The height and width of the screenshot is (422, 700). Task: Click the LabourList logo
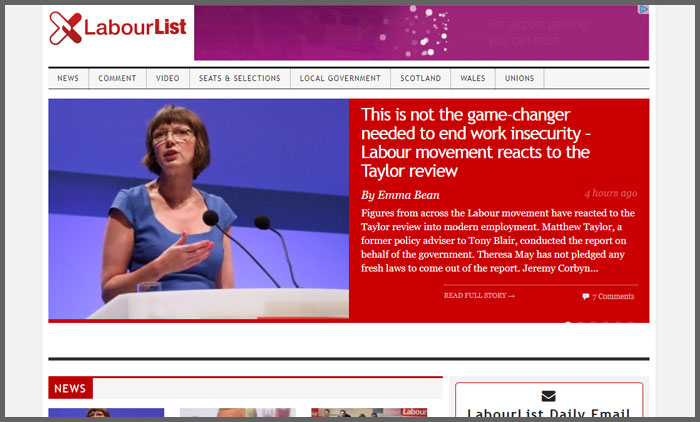pos(118,28)
